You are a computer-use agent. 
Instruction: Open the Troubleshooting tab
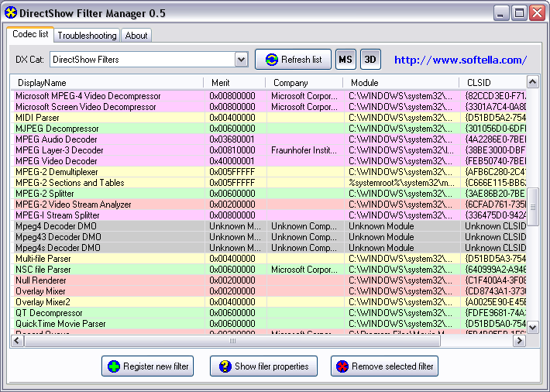[x=87, y=36]
